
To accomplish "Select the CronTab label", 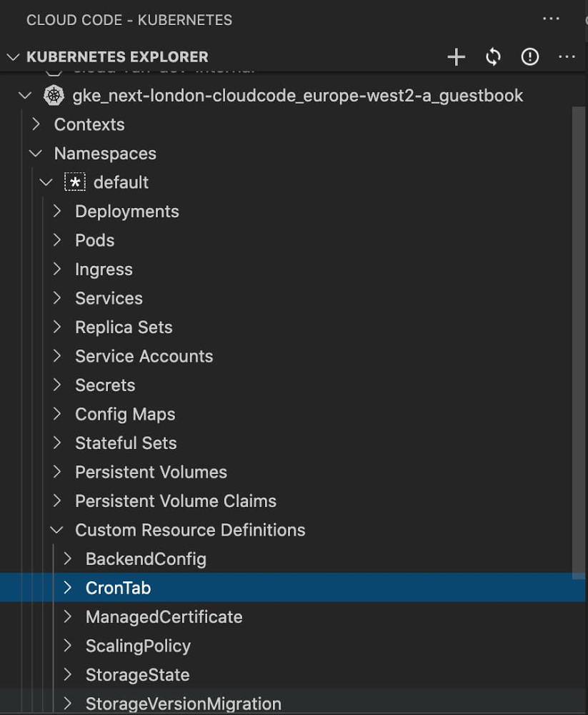I will (118, 588).
